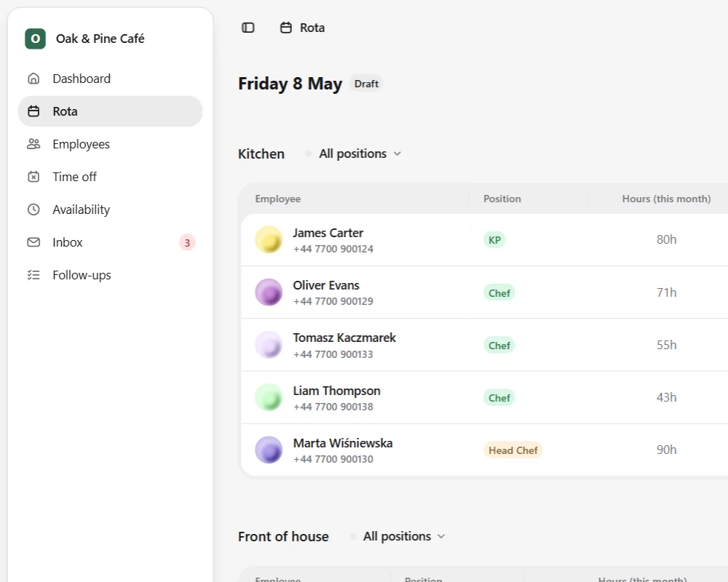
Task: Click the Employees people icon
Action: (33, 144)
